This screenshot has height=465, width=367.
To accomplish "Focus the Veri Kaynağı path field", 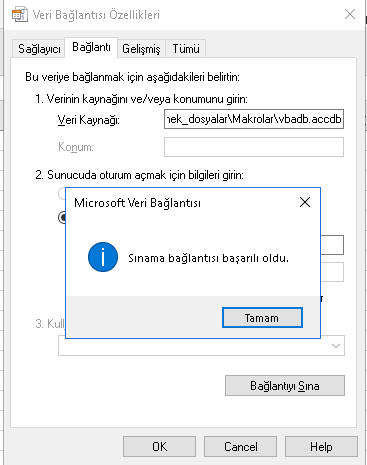I will (x=254, y=119).
